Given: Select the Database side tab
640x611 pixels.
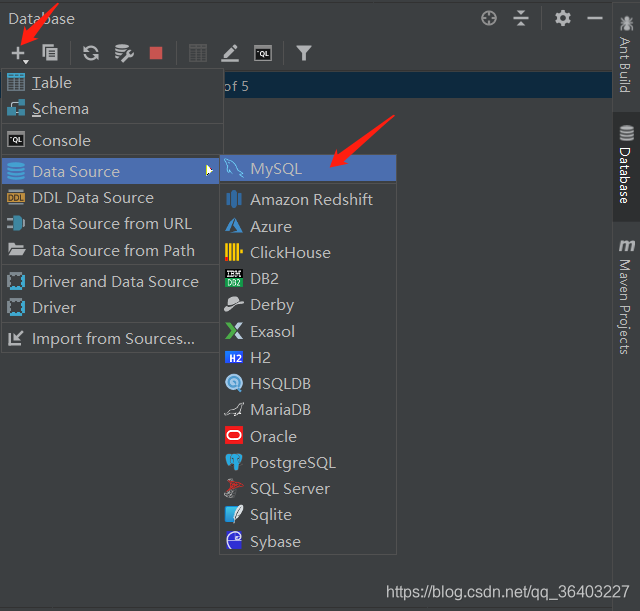Looking at the screenshot, I should tap(626, 165).
